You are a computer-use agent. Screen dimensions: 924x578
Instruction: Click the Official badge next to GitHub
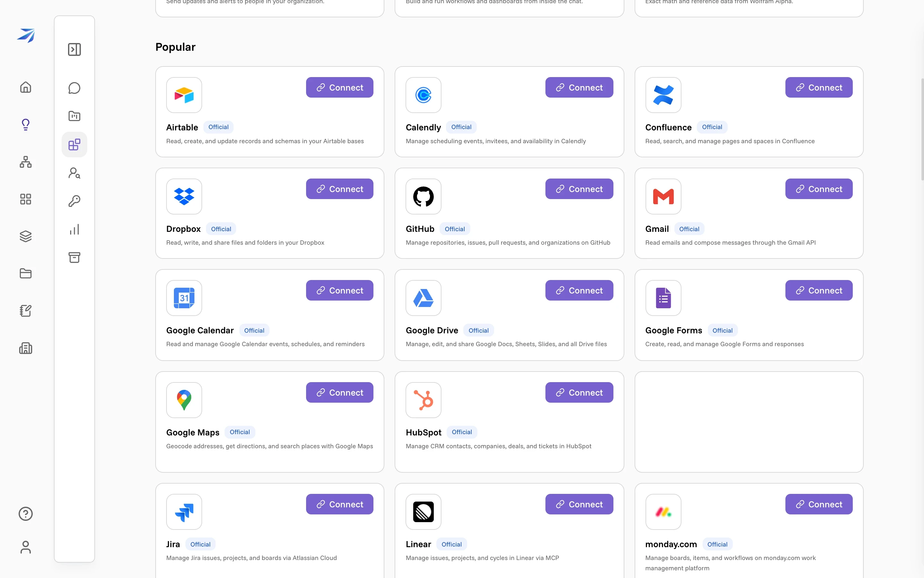coord(455,229)
